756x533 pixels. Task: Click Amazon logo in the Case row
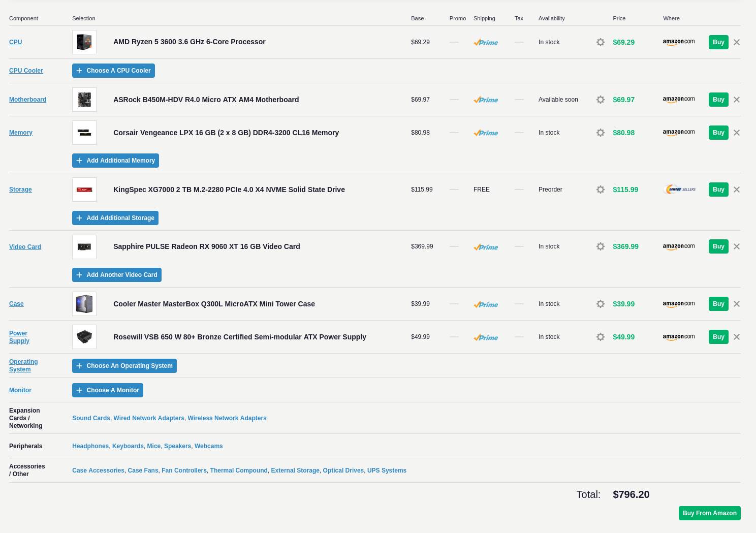679,304
